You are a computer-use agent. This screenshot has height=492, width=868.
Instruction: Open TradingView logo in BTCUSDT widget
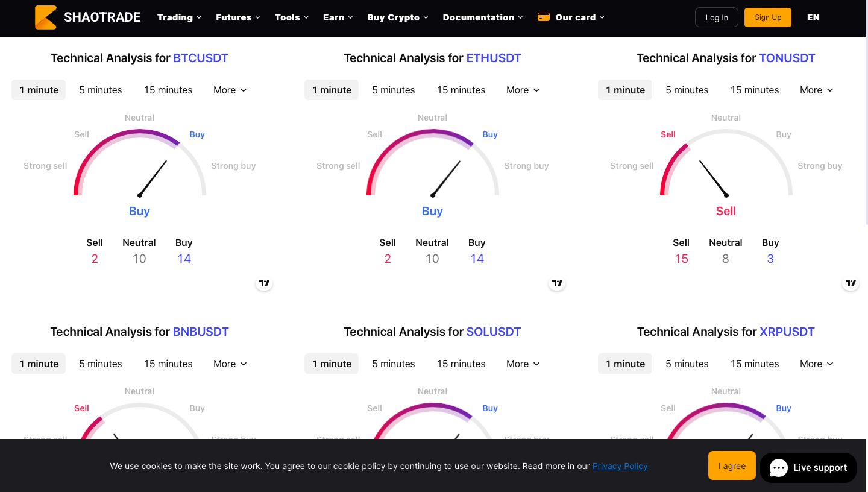tap(264, 283)
